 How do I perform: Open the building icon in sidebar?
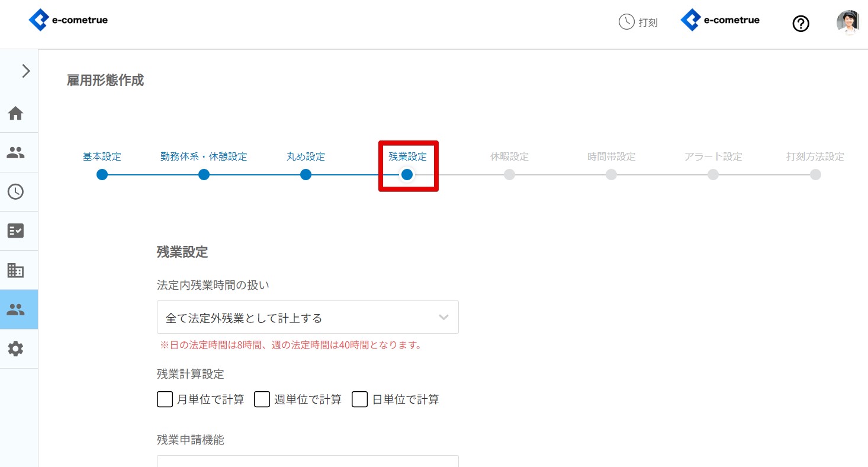coord(15,270)
